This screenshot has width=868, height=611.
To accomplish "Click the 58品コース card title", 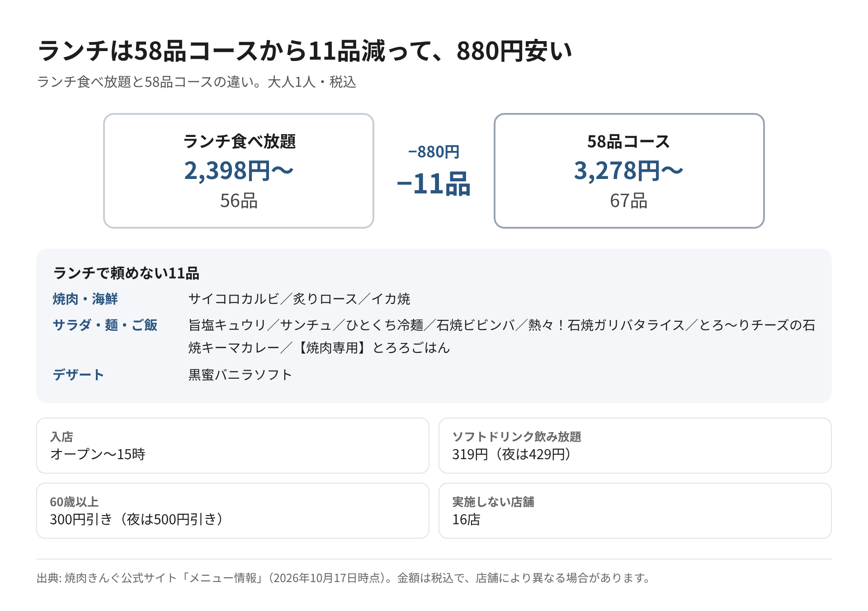I will coord(629,141).
